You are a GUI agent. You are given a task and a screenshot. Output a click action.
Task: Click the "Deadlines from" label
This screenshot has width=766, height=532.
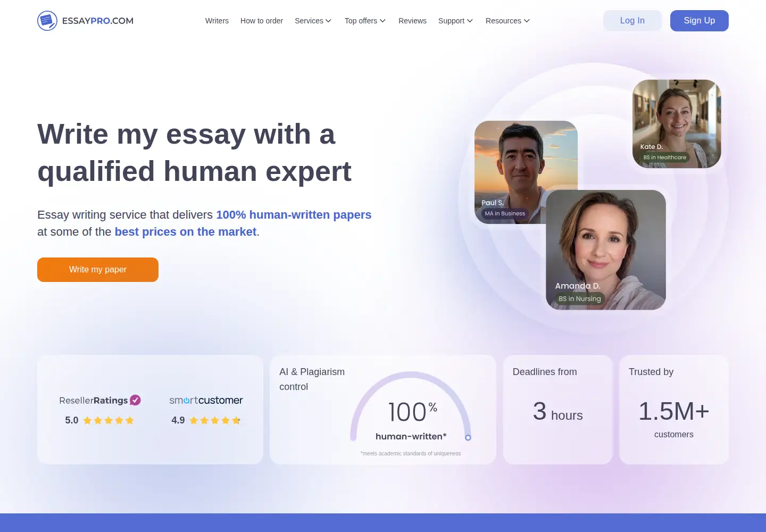(545, 372)
